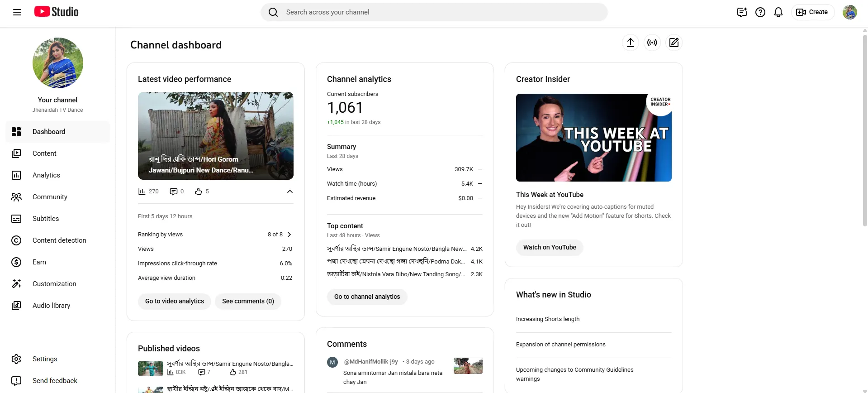Click the Community people icon

click(x=16, y=197)
